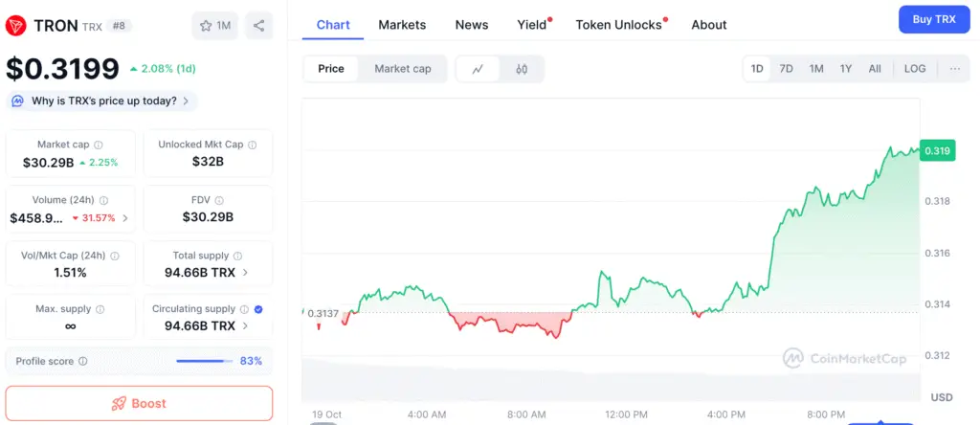Expand the Volume (24h) details chevron
Viewport: 980px width, 425px height.
tap(125, 217)
